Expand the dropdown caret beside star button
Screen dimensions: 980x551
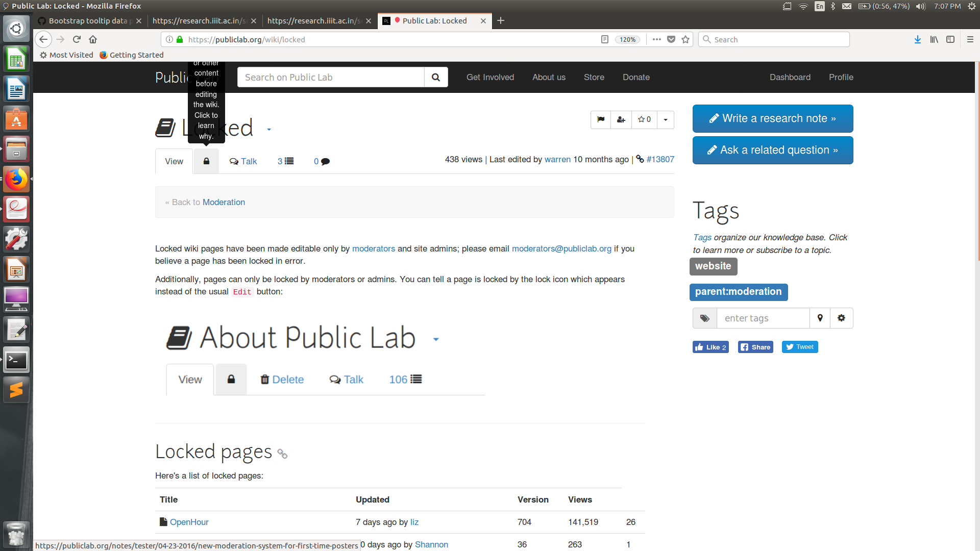click(x=666, y=119)
